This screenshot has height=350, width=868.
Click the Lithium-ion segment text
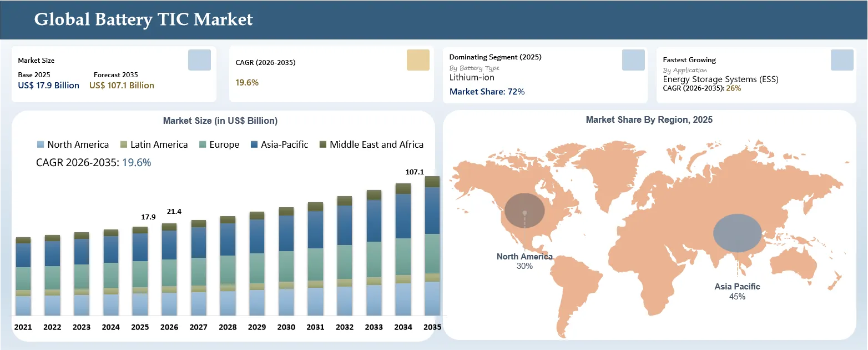coord(472,78)
